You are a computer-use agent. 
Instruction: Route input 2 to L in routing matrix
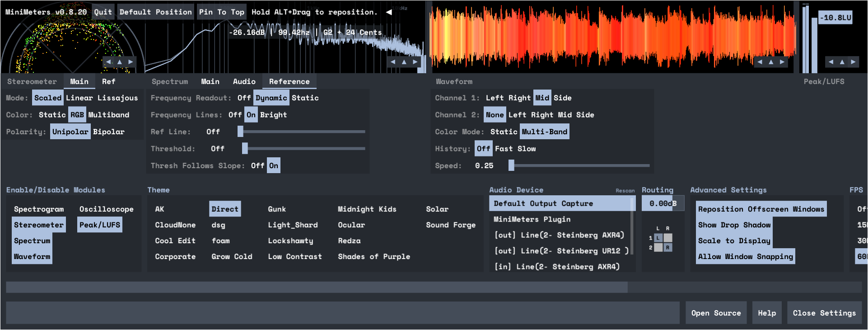point(658,247)
